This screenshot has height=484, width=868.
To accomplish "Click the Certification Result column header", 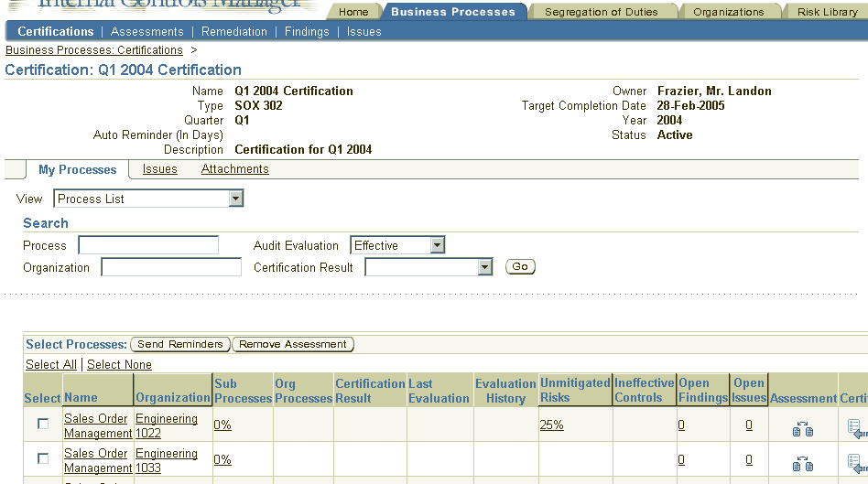I will (x=370, y=391).
